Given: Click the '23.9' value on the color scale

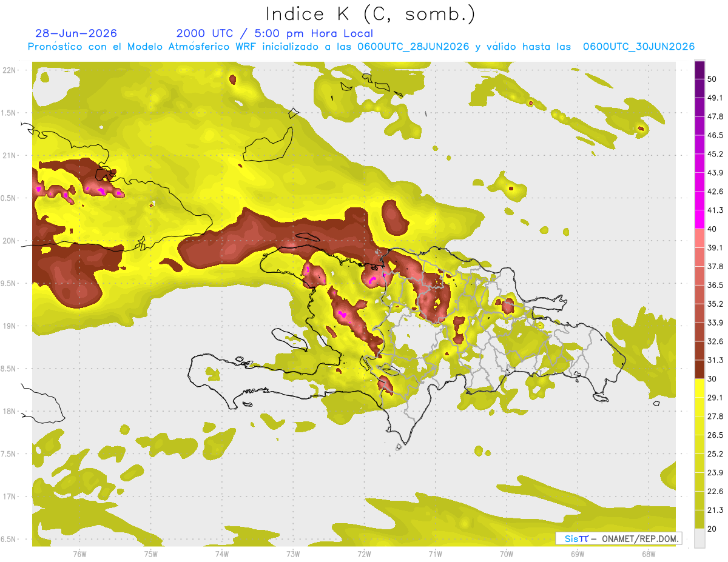Looking at the screenshot, I should [715, 472].
